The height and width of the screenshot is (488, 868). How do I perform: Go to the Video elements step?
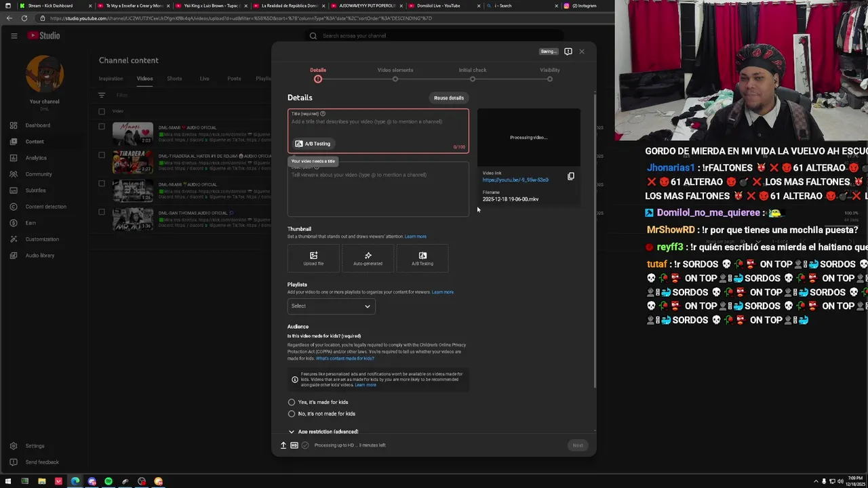pyautogui.click(x=395, y=74)
